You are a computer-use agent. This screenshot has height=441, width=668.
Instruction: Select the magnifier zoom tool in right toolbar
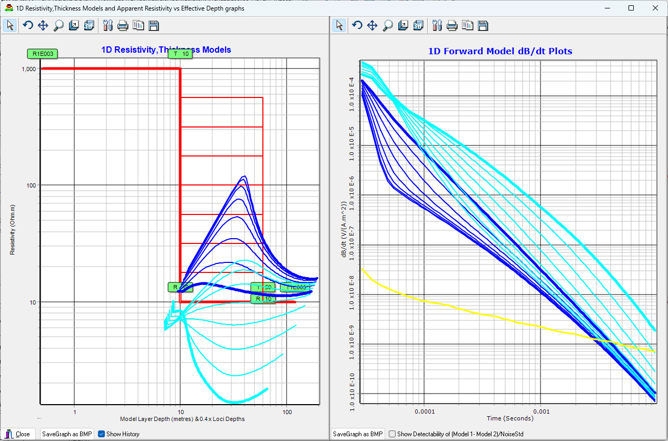point(388,26)
